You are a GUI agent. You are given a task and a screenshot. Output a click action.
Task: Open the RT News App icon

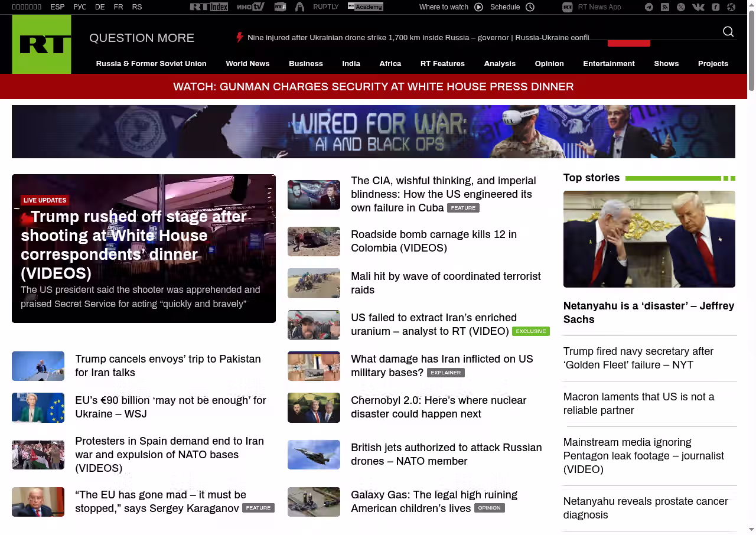click(x=568, y=7)
